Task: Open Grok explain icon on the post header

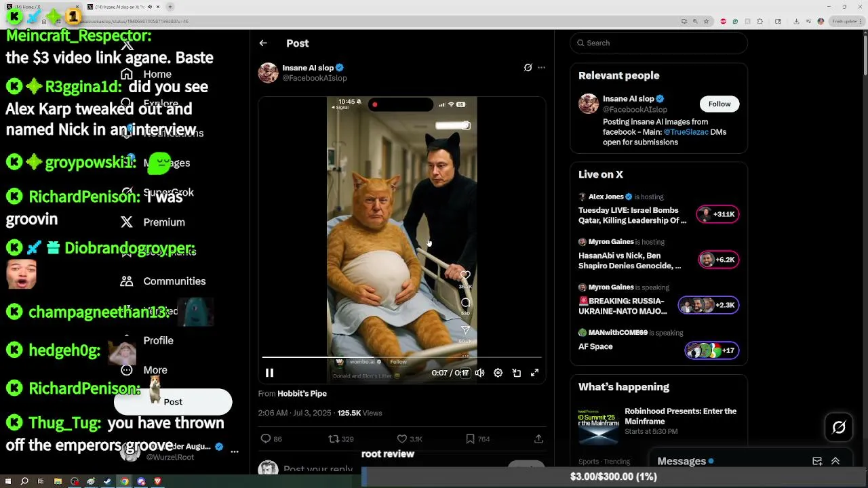Action: point(528,68)
